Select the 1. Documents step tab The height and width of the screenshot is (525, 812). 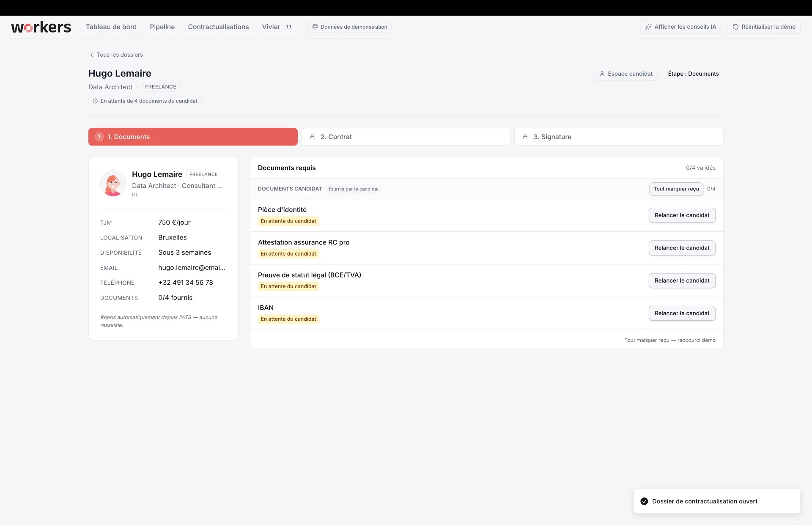[x=193, y=137]
